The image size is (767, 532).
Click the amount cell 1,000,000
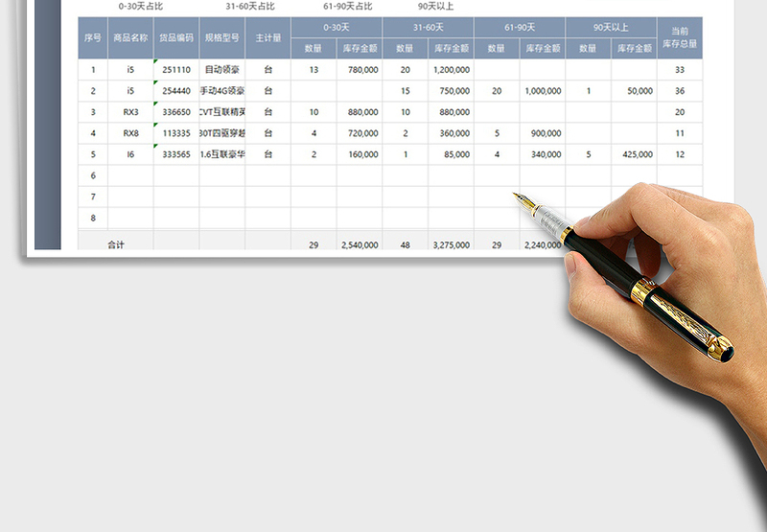pos(543,91)
